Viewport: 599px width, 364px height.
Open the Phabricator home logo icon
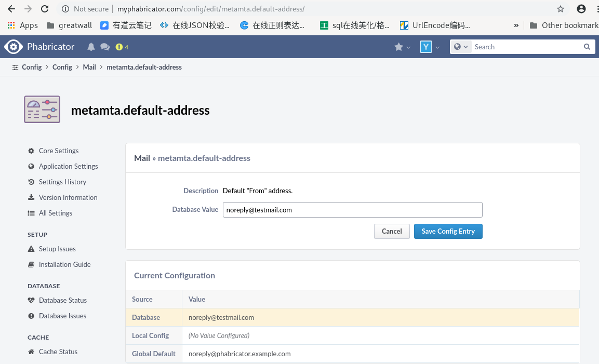(14, 46)
